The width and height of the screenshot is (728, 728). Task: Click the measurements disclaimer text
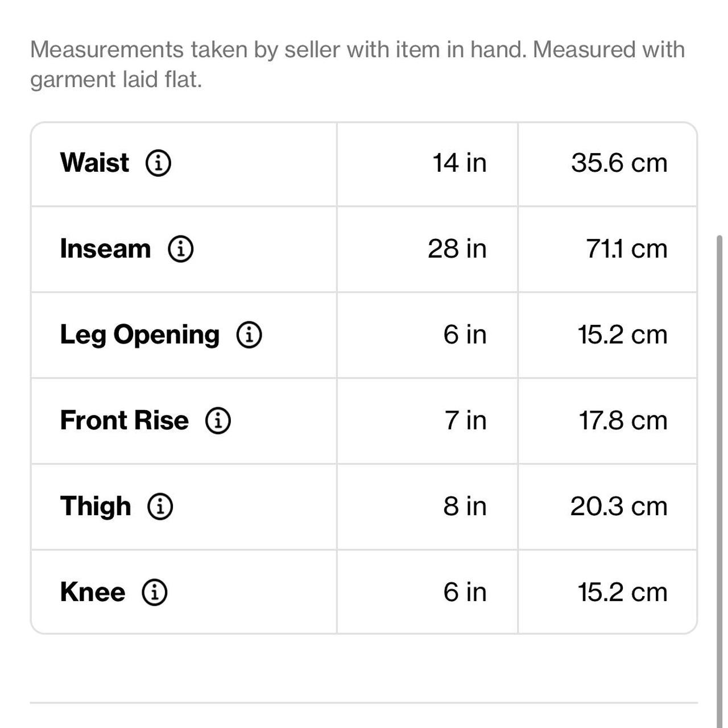(357, 64)
